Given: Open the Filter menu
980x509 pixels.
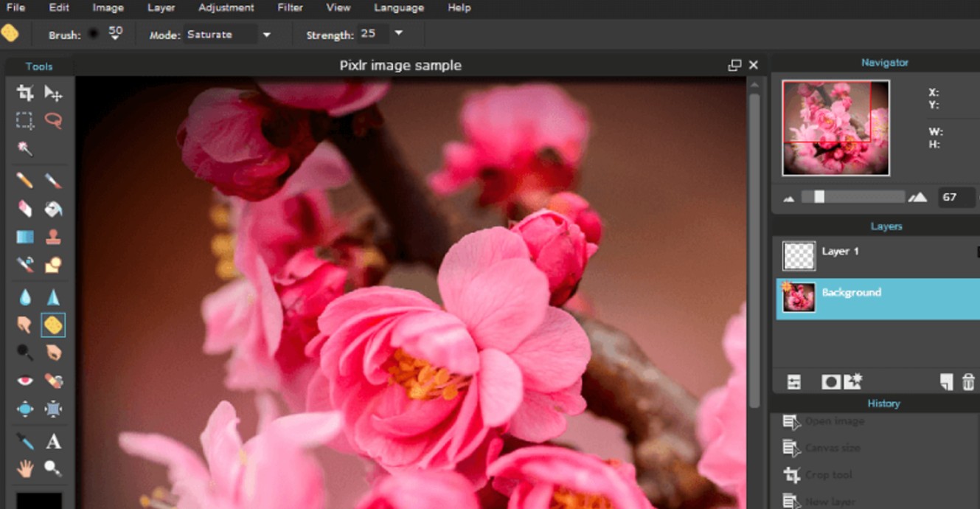Looking at the screenshot, I should pos(290,8).
